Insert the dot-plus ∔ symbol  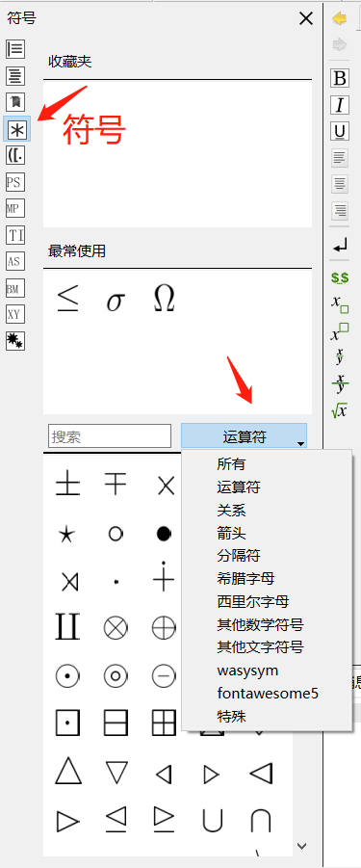click(x=164, y=576)
